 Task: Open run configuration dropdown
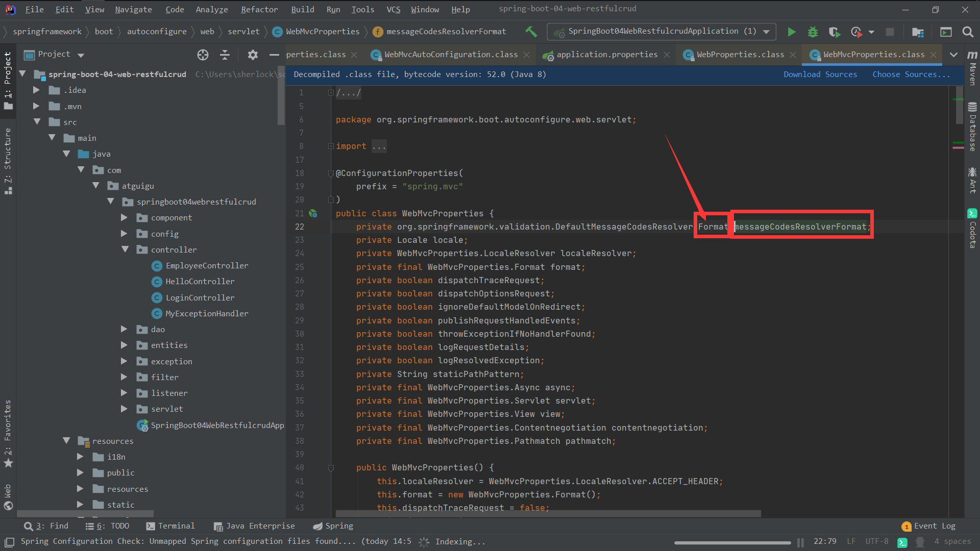(766, 32)
